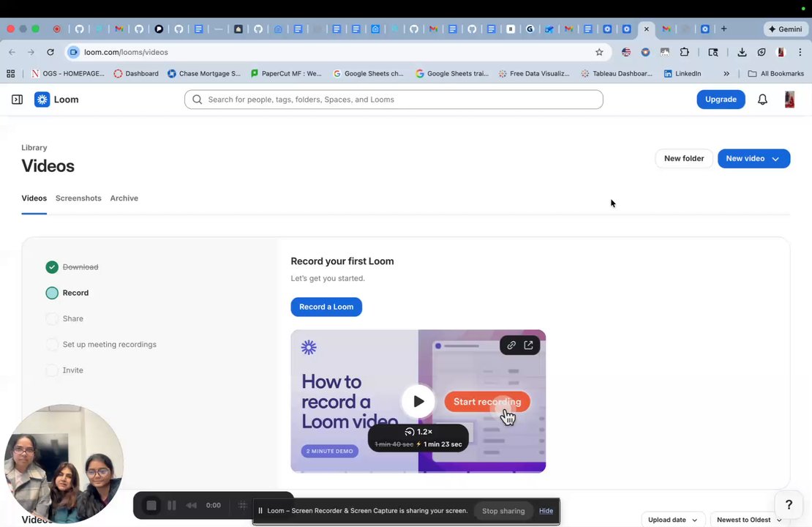Click the site info icon in address bar
This screenshot has width=812, height=527.
pyautogui.click(x=74, y=52)
